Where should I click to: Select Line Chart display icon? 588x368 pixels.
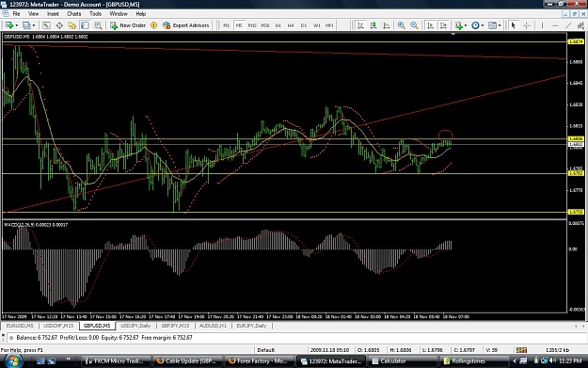(387, 25)
